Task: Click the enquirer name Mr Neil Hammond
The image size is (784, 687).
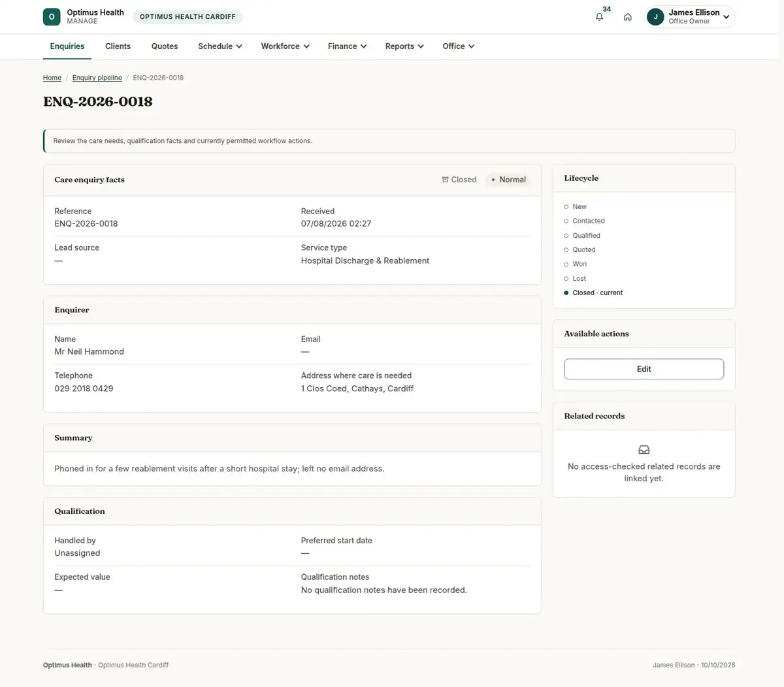Action: coord(89,352)
